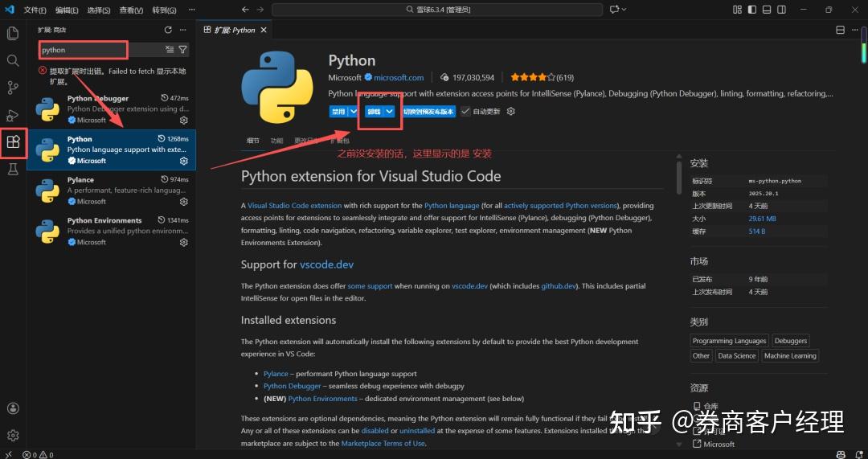The width and height of the screenshot is (868, 459).
Task: Open the Pylance link in installed extensions list
Action: click(x=276, y=374)
